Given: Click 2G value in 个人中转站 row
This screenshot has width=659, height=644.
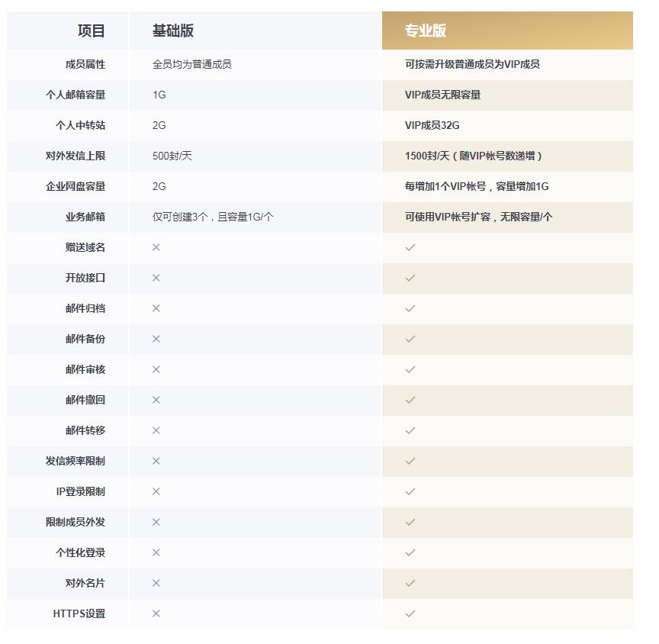Looking at the screenshot, I should pos(159,125).
